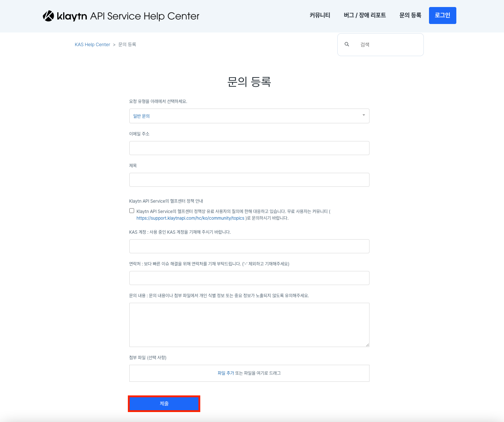Click the Klaytn logo icon in header

coord(48,16)
